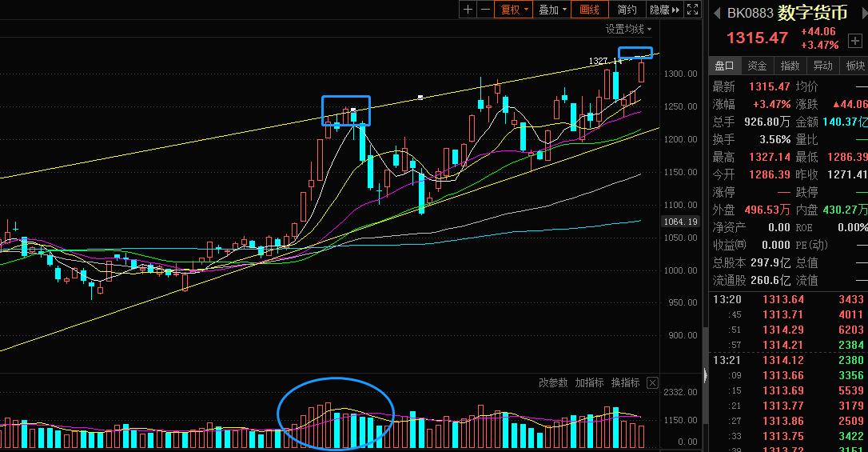Zoom in the chart with plus icon
The image size is (868, 452).
point(468,10)
